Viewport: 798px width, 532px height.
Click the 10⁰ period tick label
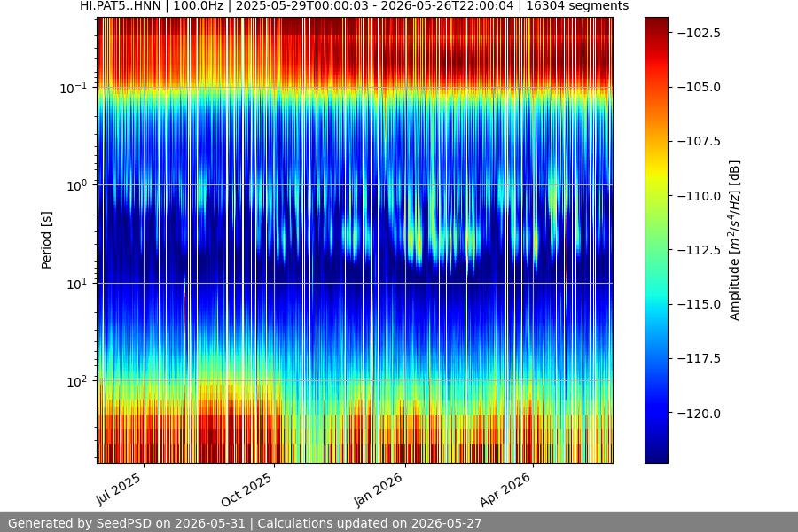(76, 185)
